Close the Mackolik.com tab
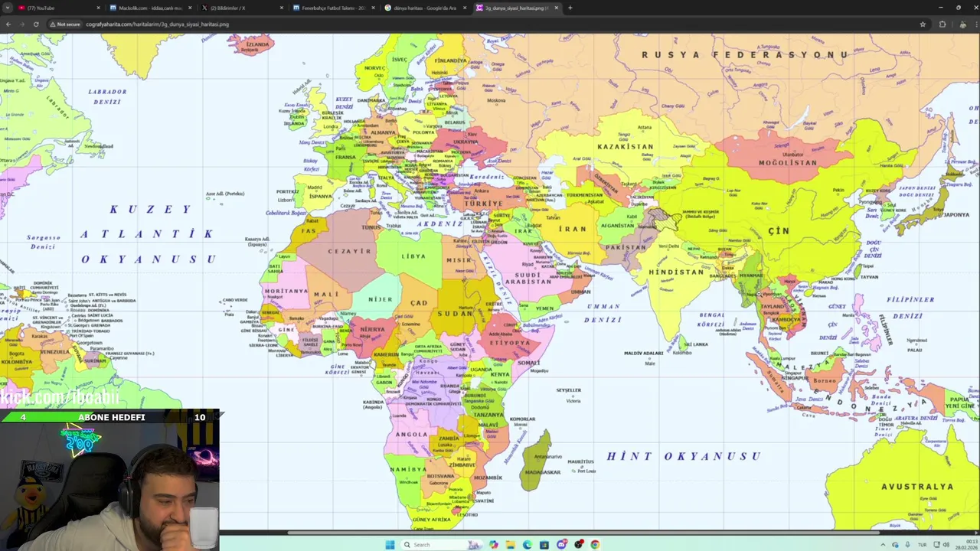This screenshot has height=551, width=980. pos(190,8)
